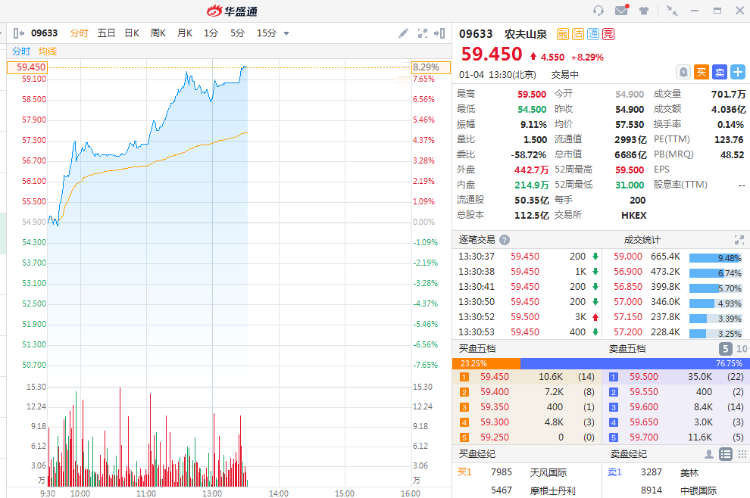Toggle the 分时 line legend
Screen dimensions: 750x498
21,51
